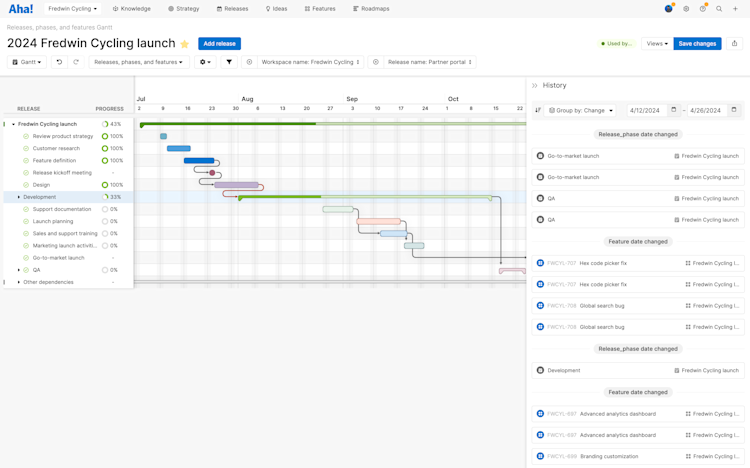The height and width of the screenshot is (468, 750).
Task: Open the settings gear in top bar
Action: [x=686, y=9]
